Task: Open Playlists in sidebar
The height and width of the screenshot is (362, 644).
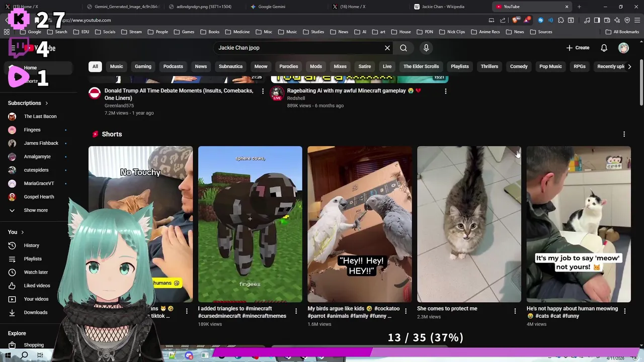Action: pyautogui.click(x=36, y=259)
